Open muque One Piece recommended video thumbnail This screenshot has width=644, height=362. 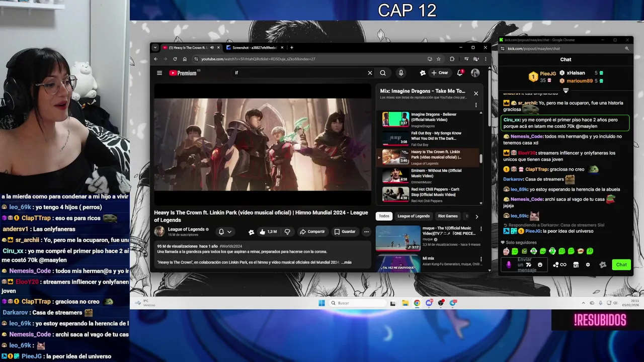398,238
